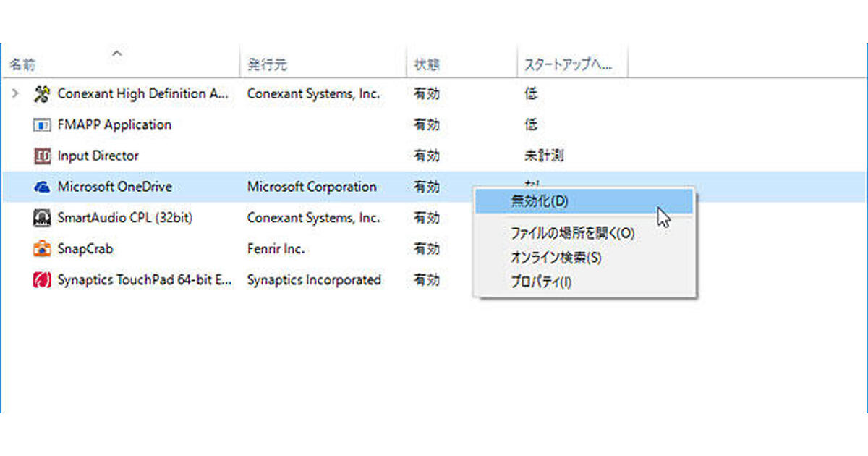Screen dimensions: 868x456
Task: Click the SmartAudio CPL speaker icon
Action: point(42,217)
